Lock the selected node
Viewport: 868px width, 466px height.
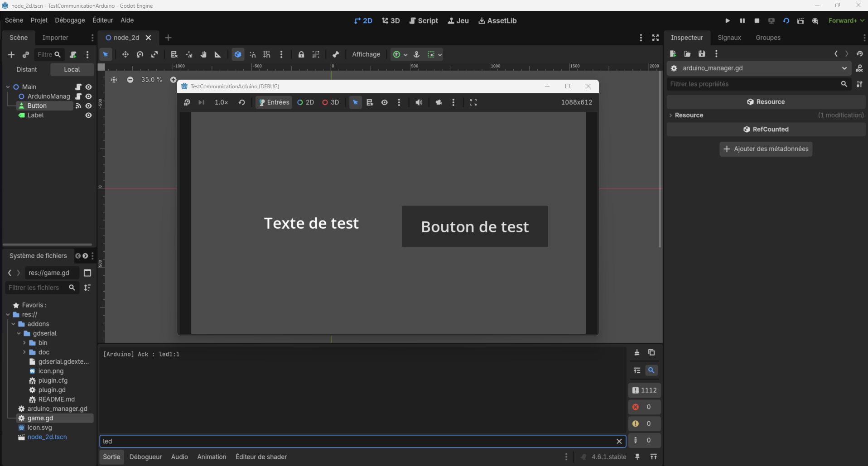301,54
